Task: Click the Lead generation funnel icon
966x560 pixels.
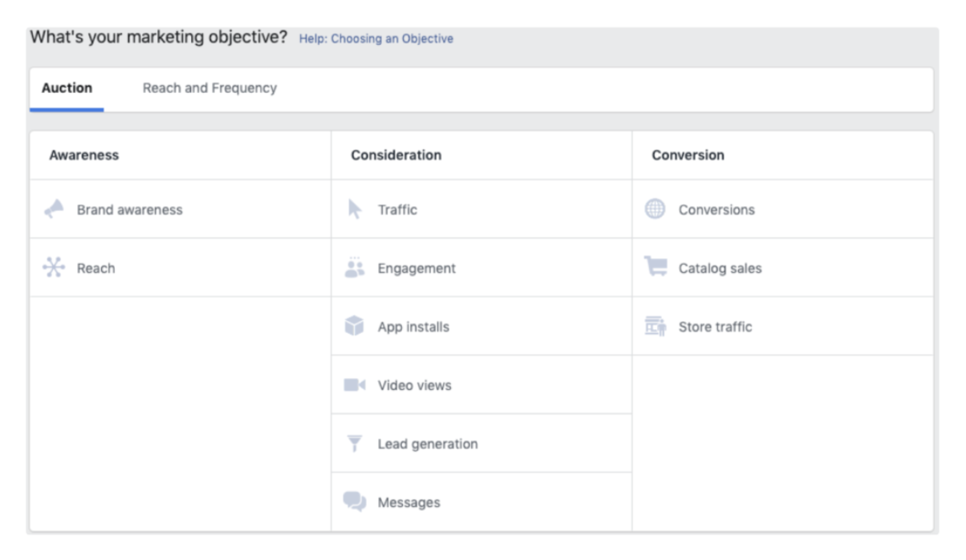Action: pos(355,444)
